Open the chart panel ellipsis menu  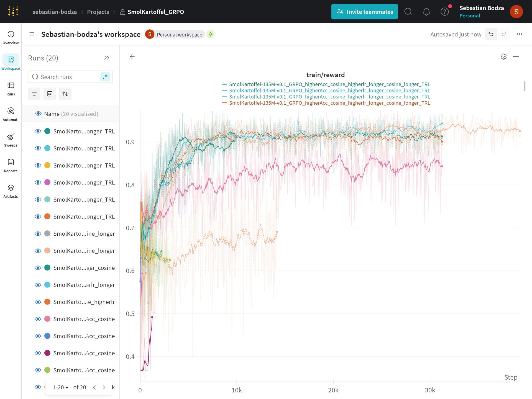[516, 56]
